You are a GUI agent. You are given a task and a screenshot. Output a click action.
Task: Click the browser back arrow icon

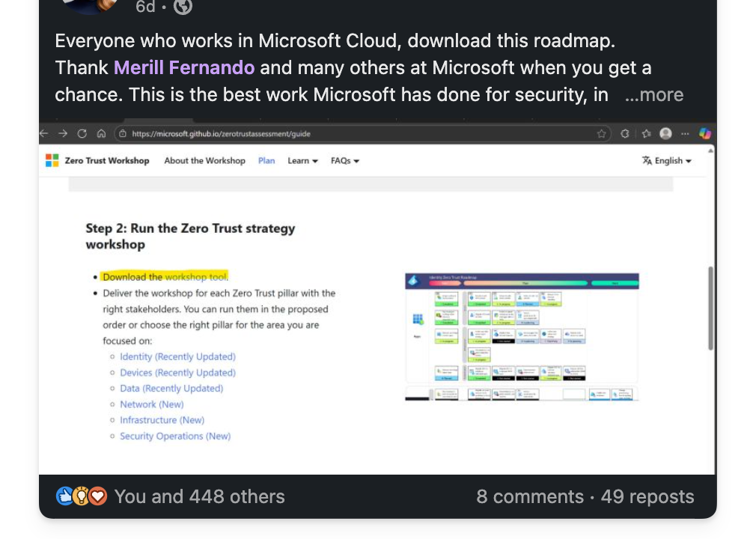coord(44,133)
